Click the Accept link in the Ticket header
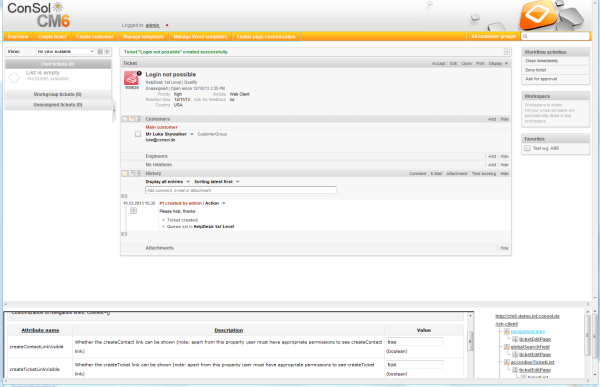 tap(439, 64)
